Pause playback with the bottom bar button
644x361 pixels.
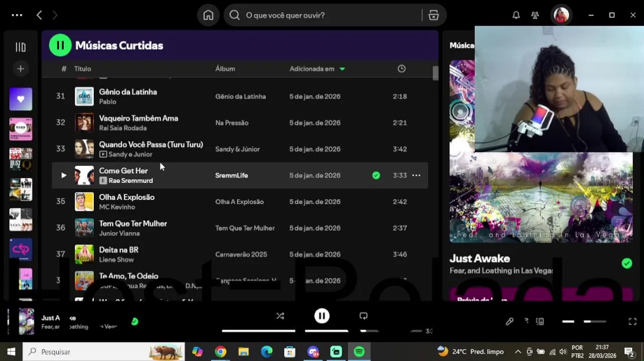coord(322,316)
